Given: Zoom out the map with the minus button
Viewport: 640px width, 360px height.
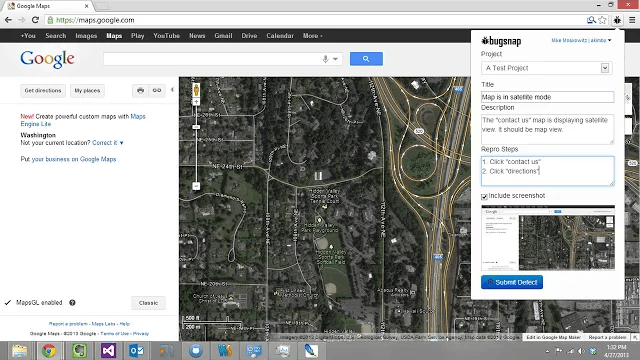Looking at the screenshot, I should tap(196, 186).
